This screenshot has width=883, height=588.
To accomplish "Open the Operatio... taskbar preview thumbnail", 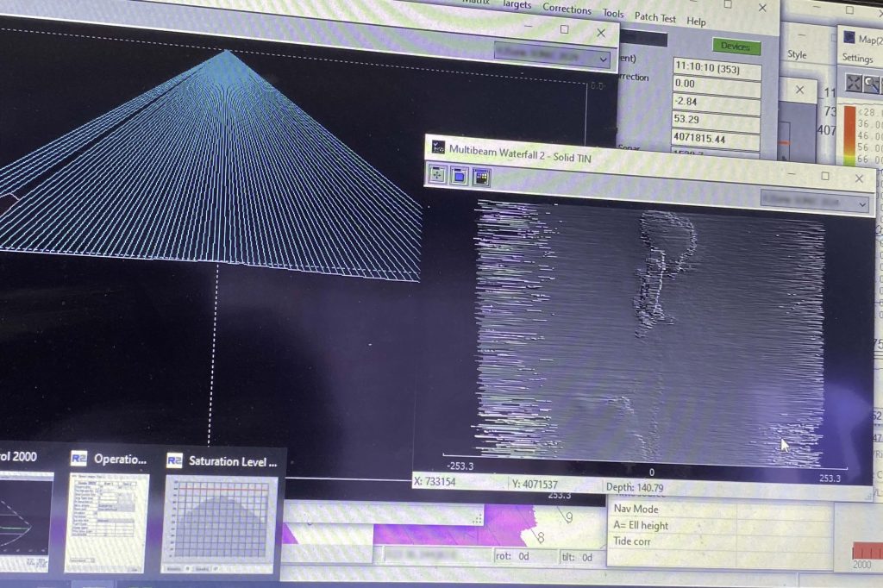I will tap(106, 522).
